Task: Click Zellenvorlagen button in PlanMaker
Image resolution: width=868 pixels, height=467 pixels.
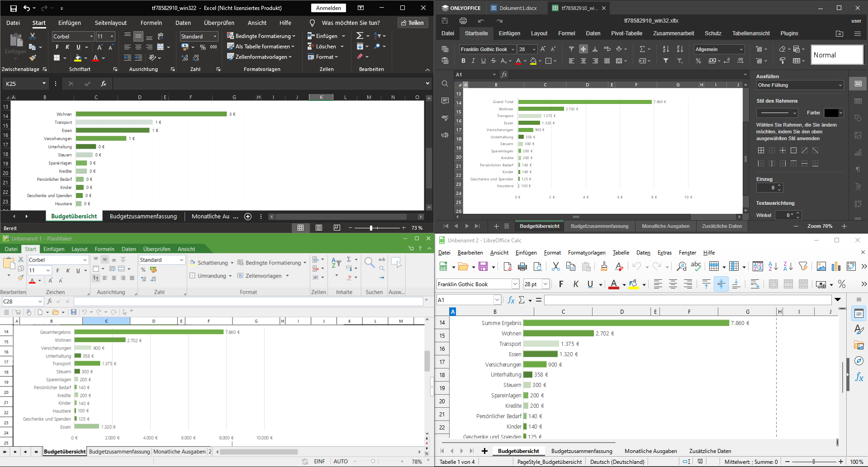Action: [263, 276]
